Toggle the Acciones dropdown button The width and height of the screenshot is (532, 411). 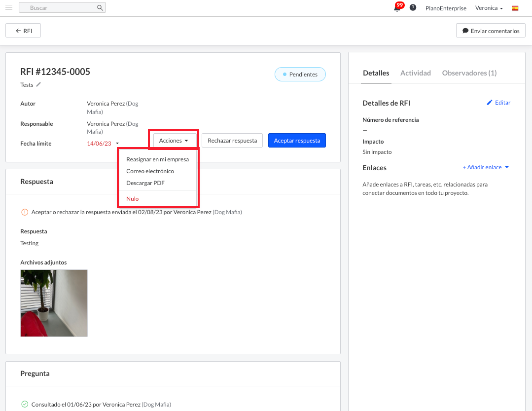pos(174,141)
